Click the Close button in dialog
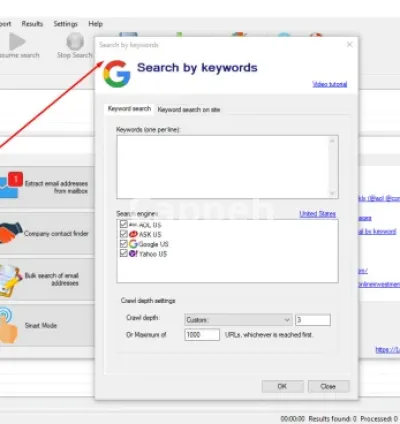Screen dimensions: 400x424 pyautogui.click(x=328, y=386)
